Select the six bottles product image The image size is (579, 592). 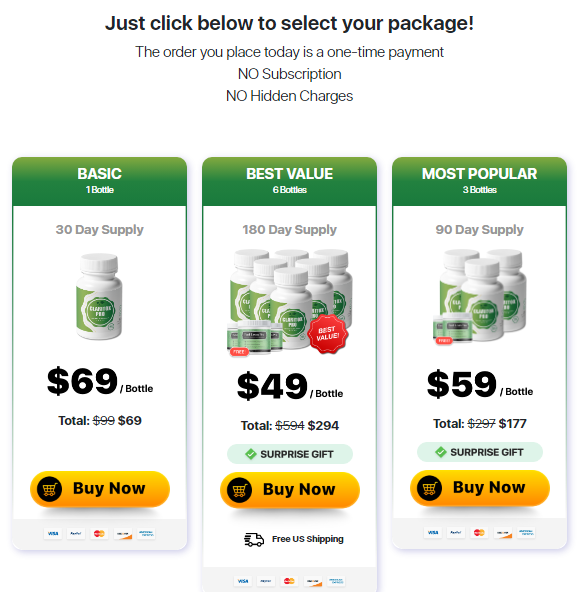coord(290,302)
